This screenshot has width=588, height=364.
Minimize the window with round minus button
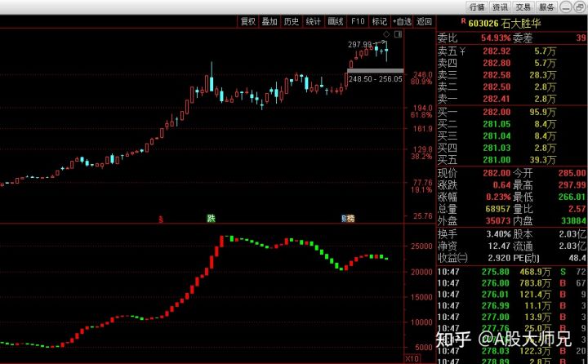(565, 7)
